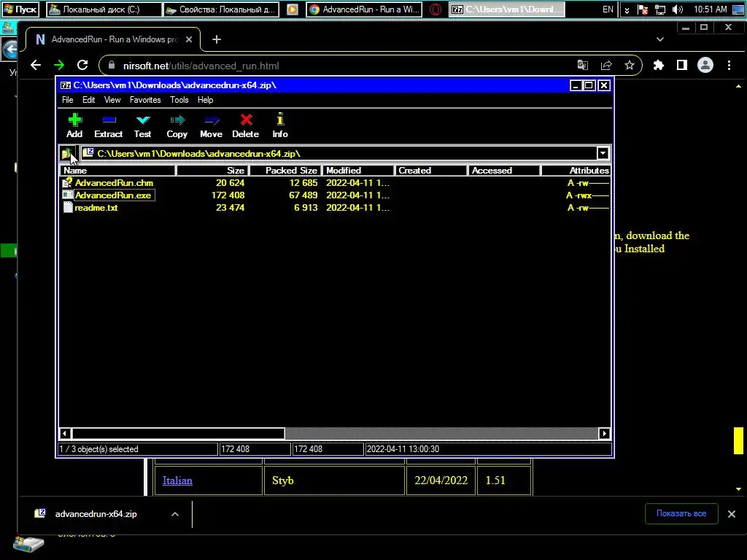Viewport: 747px width, 560px height.
Task: Run the Test archive toolbar icon
Action: point(142,126)
